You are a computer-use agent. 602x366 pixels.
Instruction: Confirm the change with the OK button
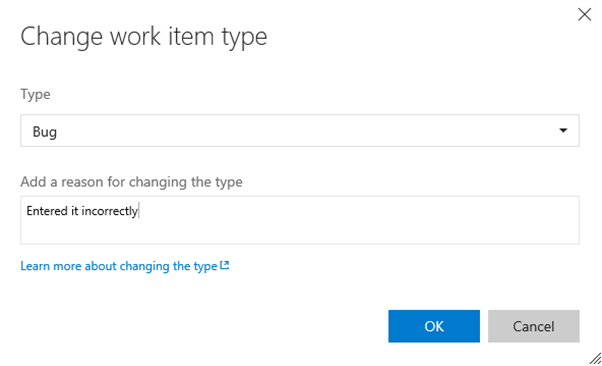[434, 326]
